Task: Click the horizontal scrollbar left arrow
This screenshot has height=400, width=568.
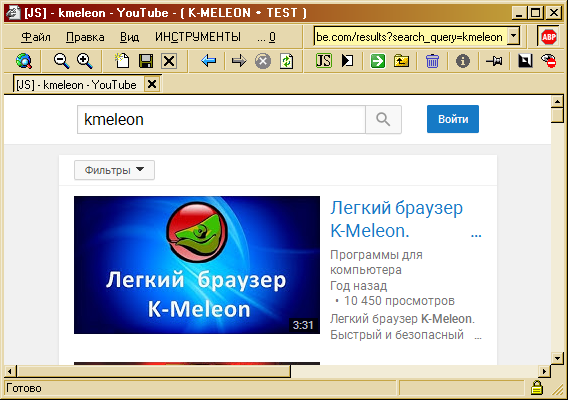Action: coord(10,371)
